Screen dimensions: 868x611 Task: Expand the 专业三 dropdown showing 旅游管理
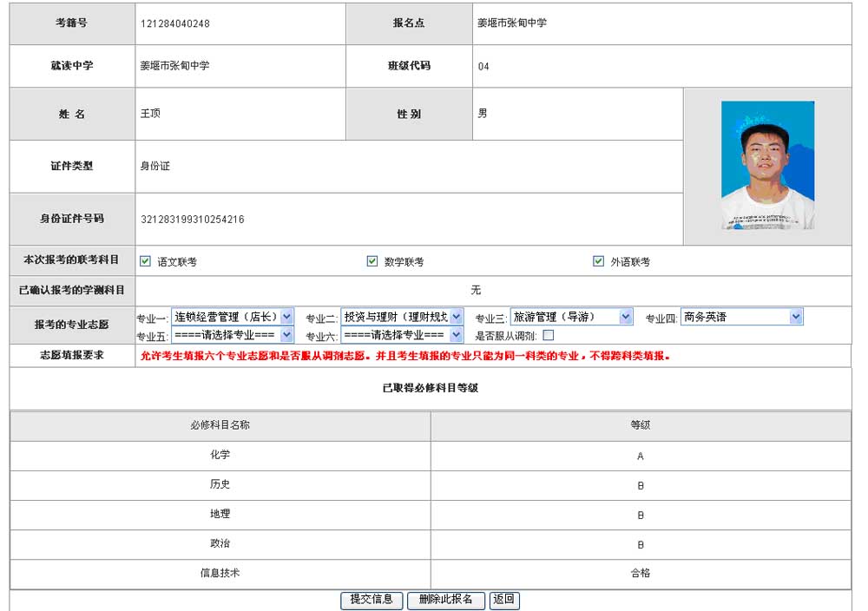click(571, 318)
